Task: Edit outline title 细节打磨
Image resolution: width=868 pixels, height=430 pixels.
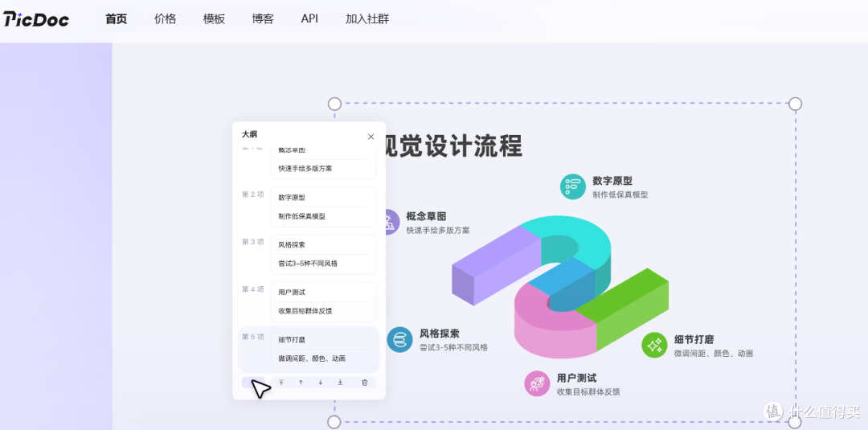Action: tap(292, 340)
